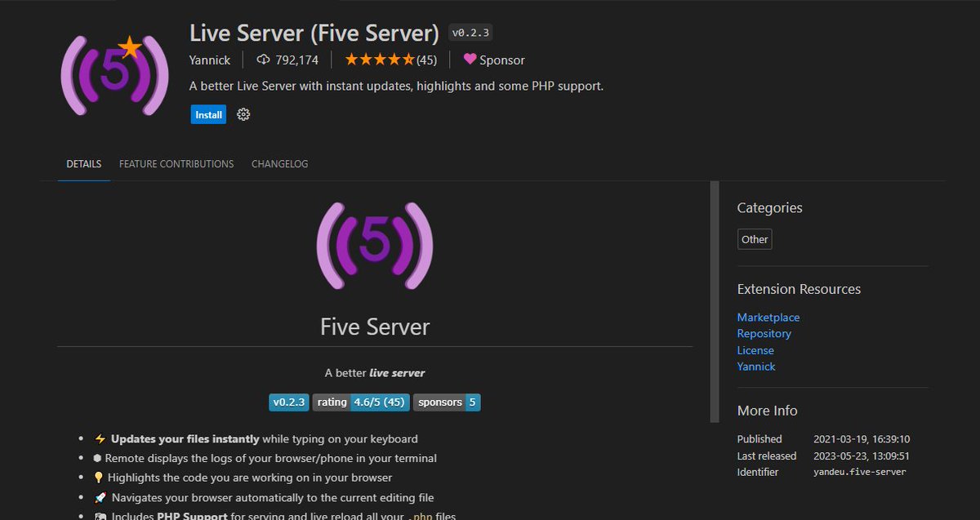The image size is (980, 520).
Task: Click the README vertical scrollbar
Action: tap(715, 302)
